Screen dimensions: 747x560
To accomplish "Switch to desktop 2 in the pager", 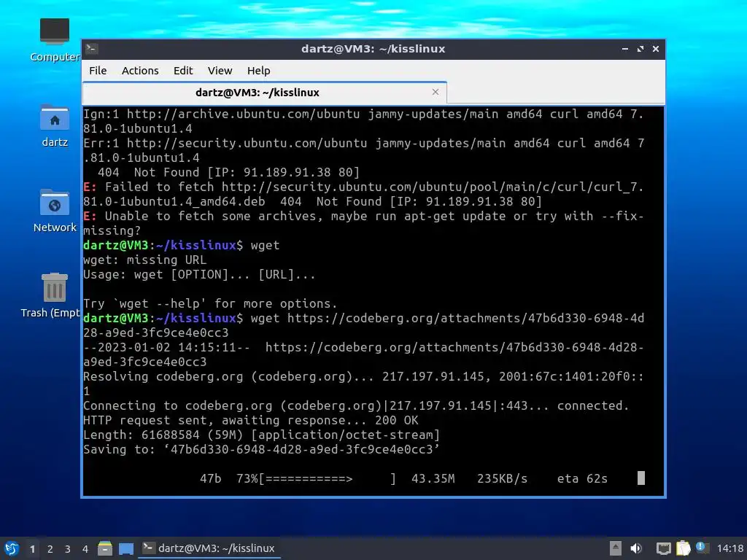I will point(50,549).
